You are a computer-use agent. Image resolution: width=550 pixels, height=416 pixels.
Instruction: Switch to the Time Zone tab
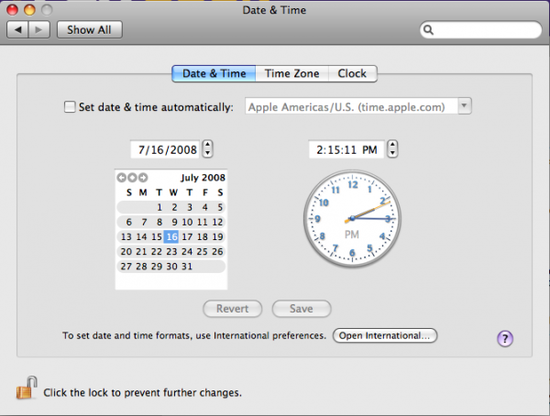292,74
